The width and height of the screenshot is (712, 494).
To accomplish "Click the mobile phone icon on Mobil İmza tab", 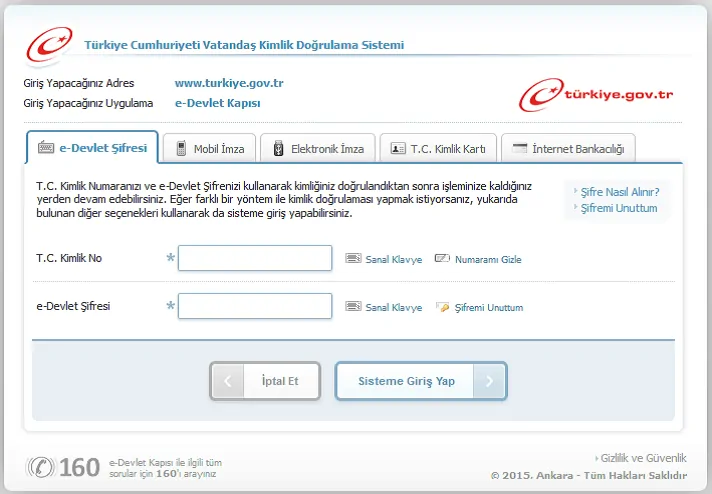I will tap(181, 148).
